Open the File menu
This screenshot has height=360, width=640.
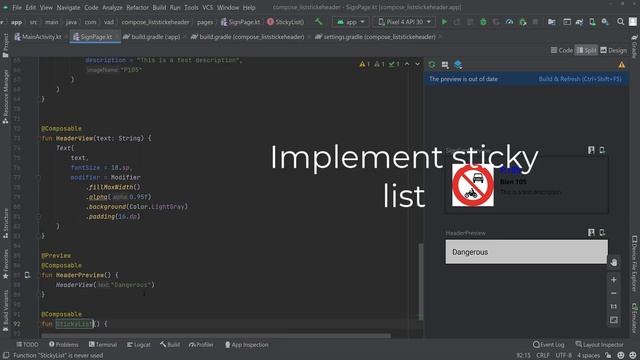point(17,7)
